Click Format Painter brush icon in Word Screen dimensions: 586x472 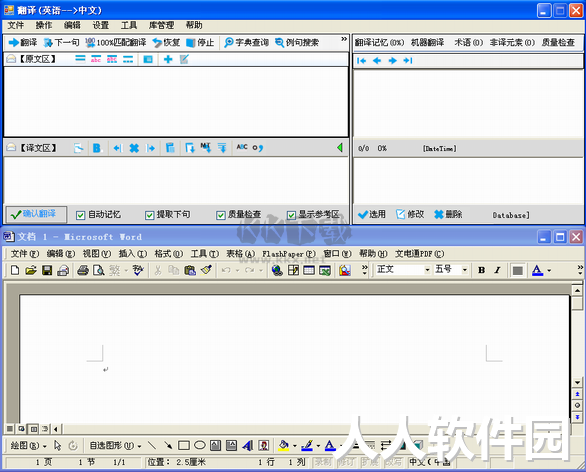(x=206, y=270)
